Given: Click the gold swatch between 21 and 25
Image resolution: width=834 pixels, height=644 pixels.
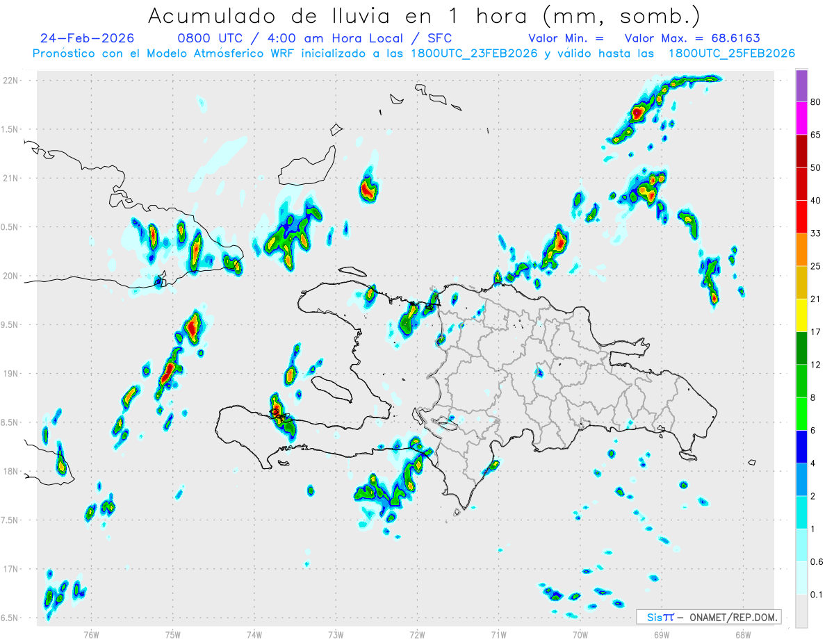Looking at the screenshot, I should coord(801,282).
